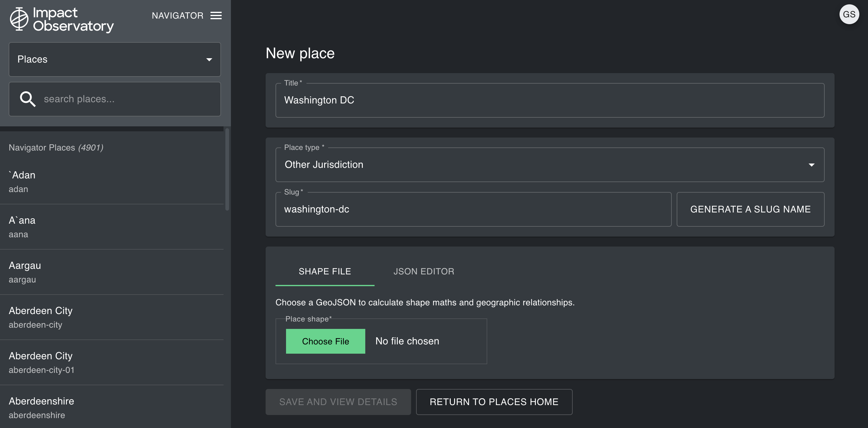Open the Navigator hamburger menu icon

216,15
